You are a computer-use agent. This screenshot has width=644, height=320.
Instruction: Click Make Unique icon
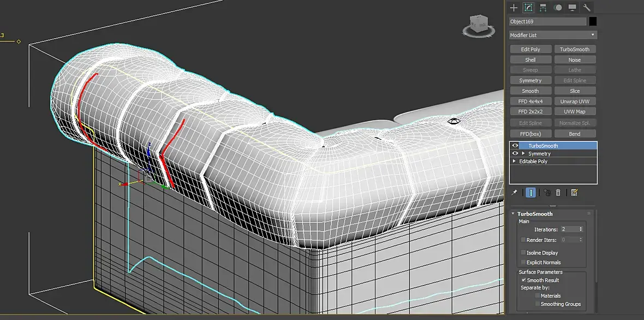click(x=547, y=192)
